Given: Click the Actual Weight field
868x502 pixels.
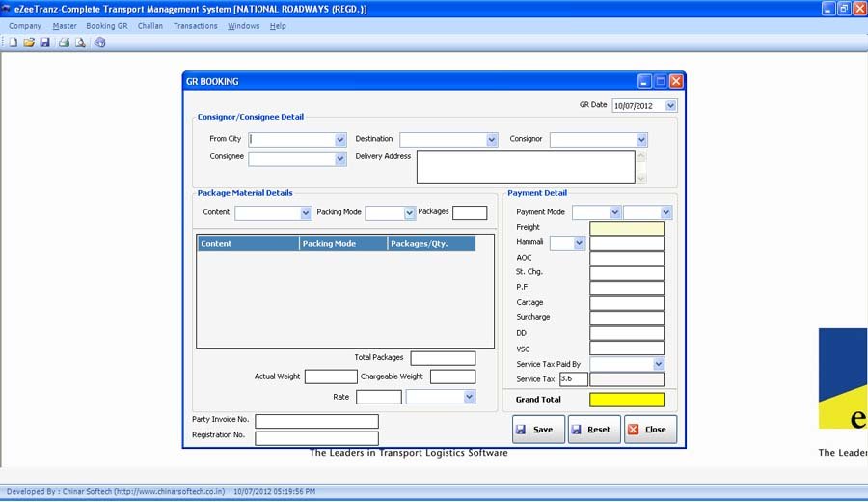Looking at the screenshot, I should click(331, 376).
